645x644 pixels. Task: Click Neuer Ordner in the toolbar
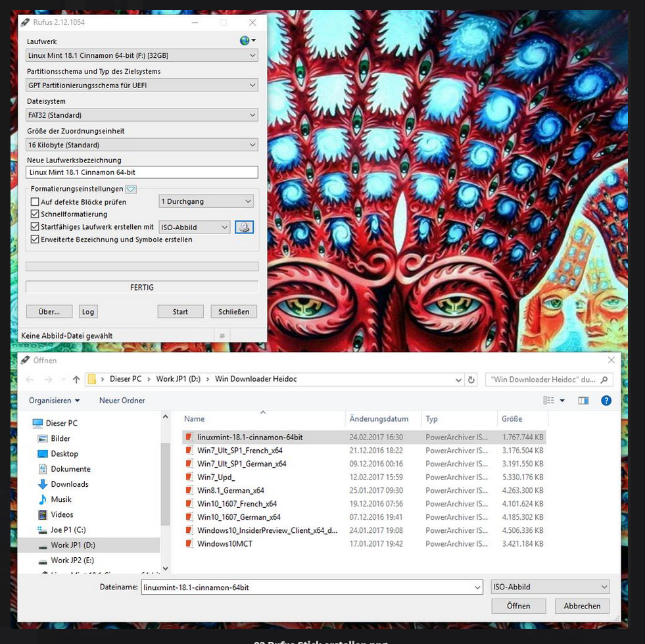(122, 401)
